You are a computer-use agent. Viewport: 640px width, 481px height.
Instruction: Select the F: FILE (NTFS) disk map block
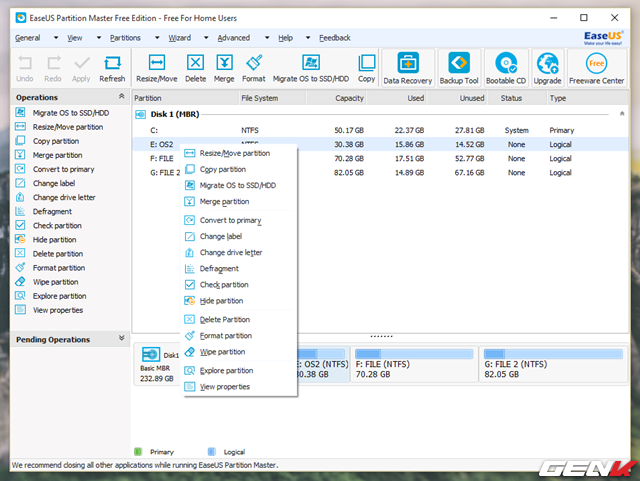coord(414,364)
